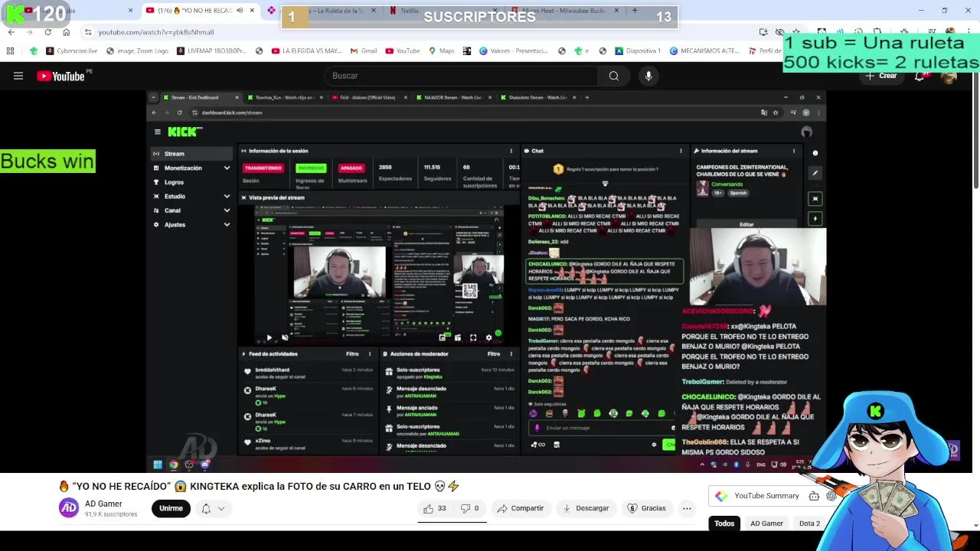Open the AD Gamer channel name link
Viewport: 980px width, 551px height.
103,504
